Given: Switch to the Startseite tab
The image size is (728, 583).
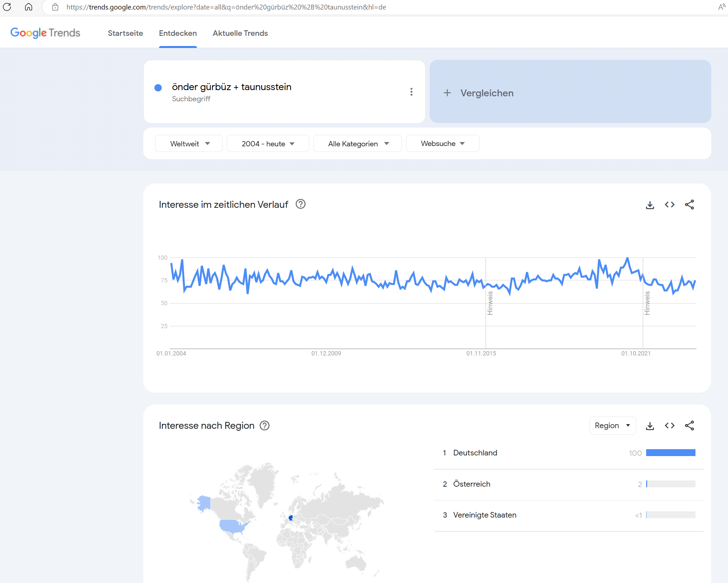Looking at the screenshot, I should click(x=125, y=33).
